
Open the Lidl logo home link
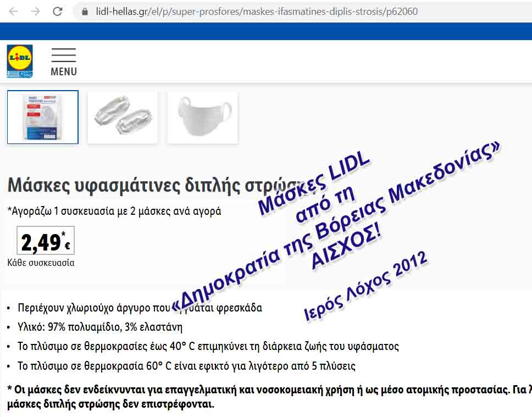click(x=20, y=61)
